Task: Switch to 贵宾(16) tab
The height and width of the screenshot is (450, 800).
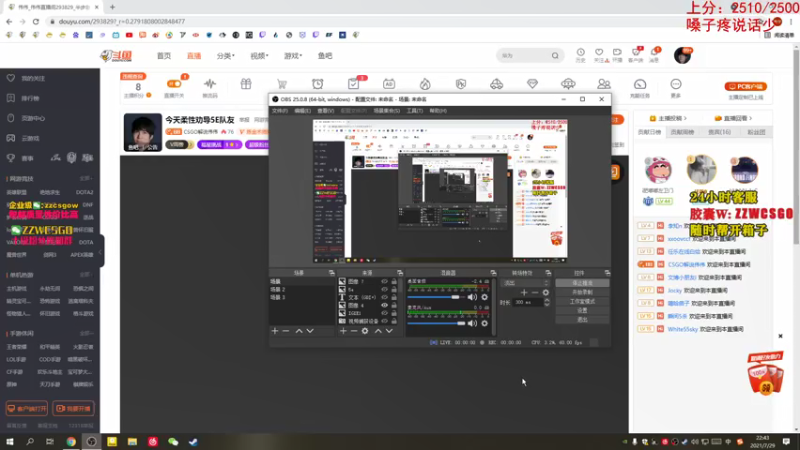Action: tap(719, 132)
